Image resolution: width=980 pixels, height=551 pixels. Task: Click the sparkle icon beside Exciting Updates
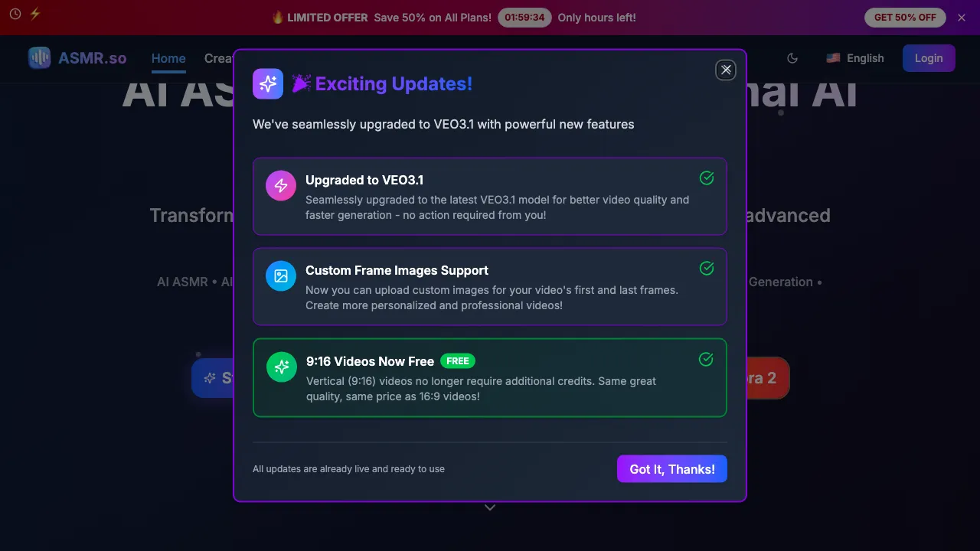(x=268, y=84)
